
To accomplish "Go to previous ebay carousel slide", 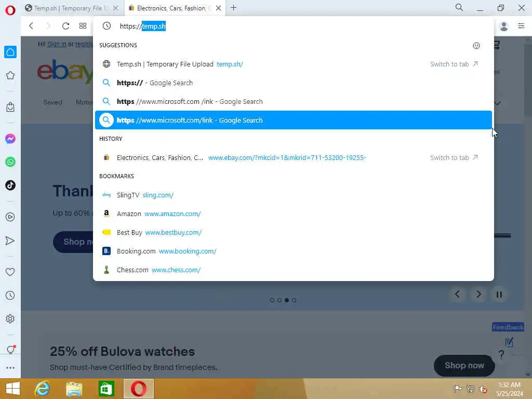I will point(457,294).
